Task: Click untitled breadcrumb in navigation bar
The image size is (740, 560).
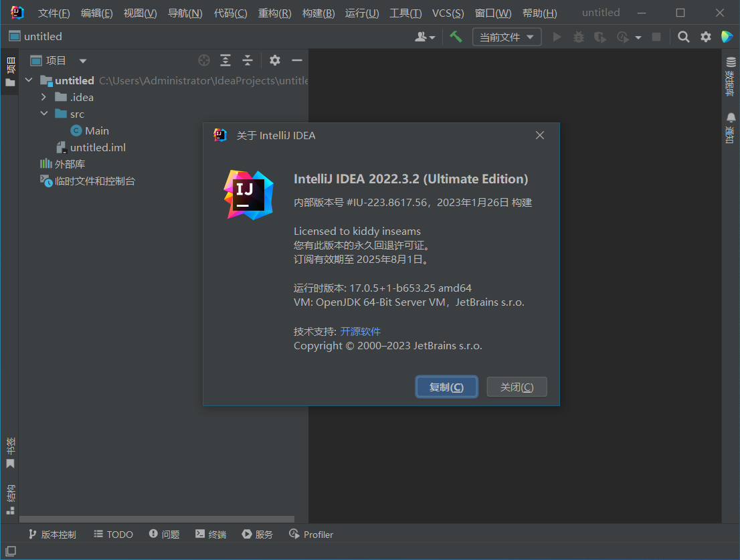Action: click(x=42, y=36)
